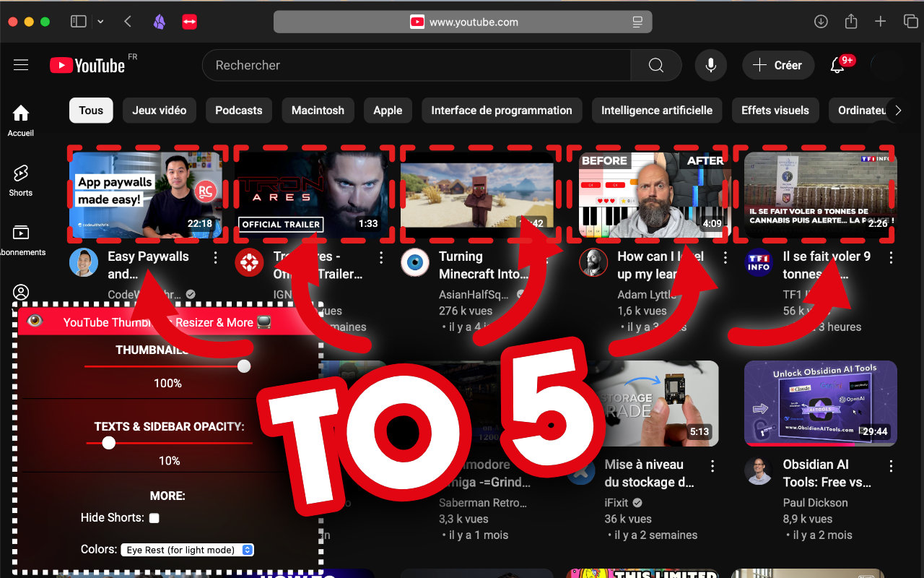
Task: Open the Easy Paywalls video title
Action: pos(148,265)
